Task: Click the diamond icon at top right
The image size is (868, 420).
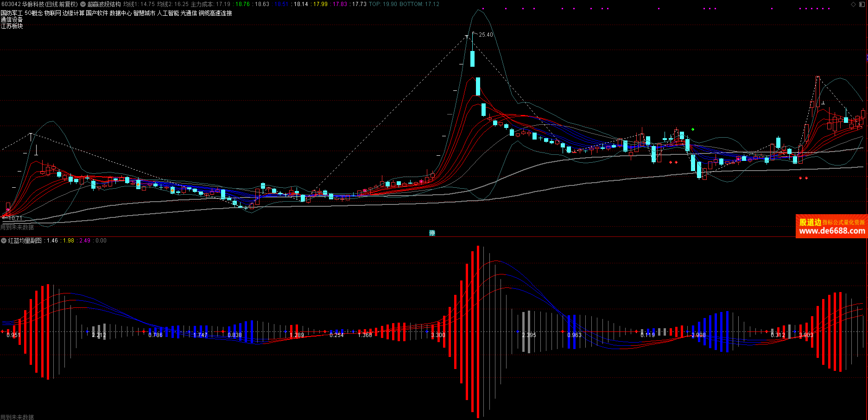Action: [x=854, y=4]
